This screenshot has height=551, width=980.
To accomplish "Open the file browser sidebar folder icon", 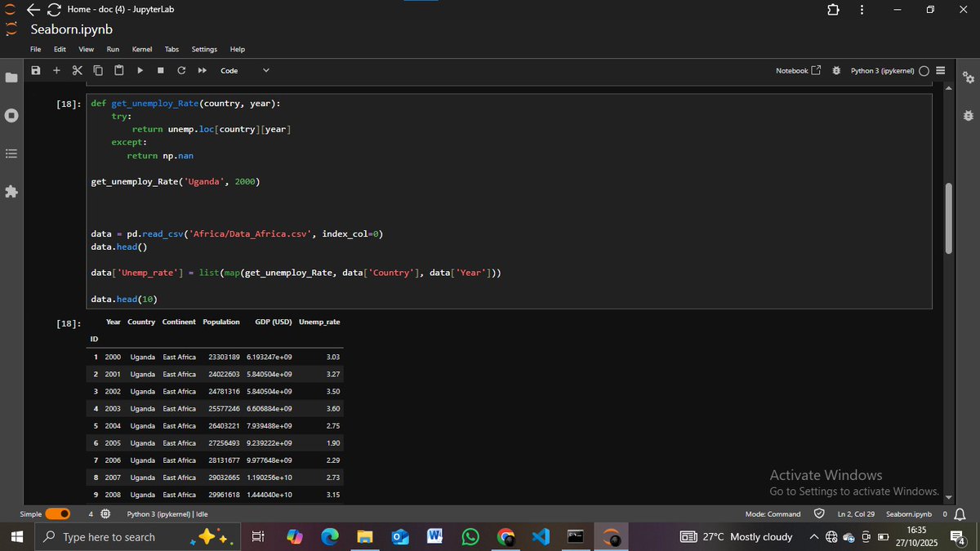I will click(11, 78).
